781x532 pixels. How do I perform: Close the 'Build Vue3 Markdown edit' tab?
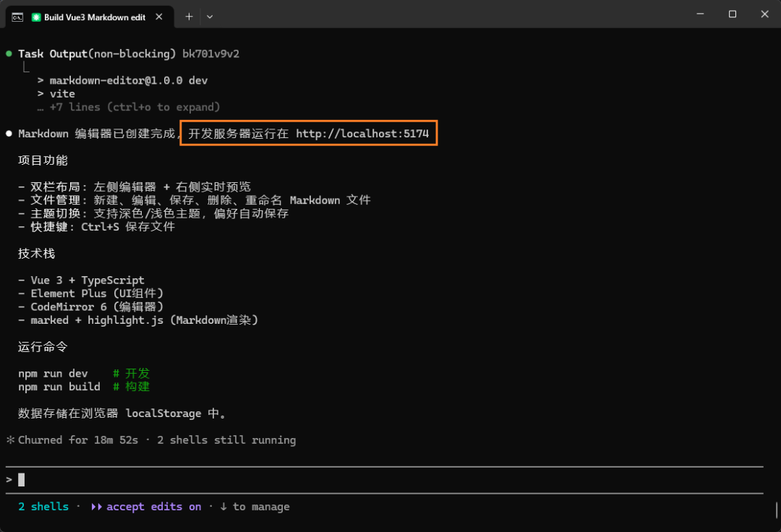(x=158, y=17)
